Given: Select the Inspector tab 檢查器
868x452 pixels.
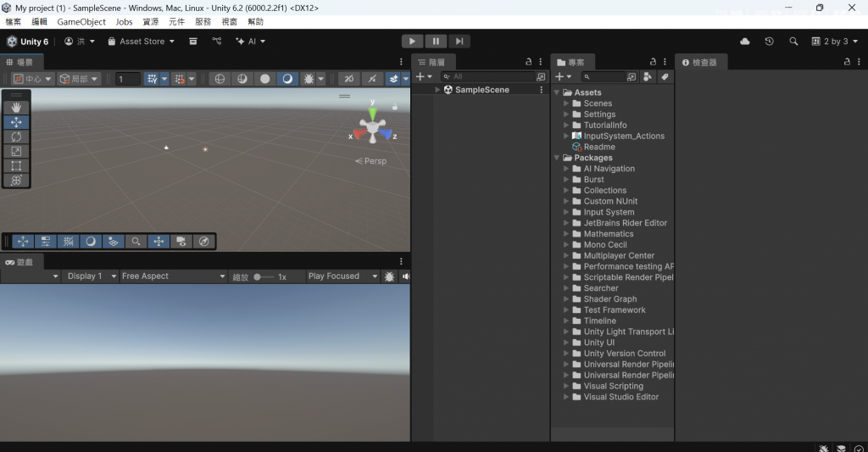Looking at the screenshot, I should 700,62.
